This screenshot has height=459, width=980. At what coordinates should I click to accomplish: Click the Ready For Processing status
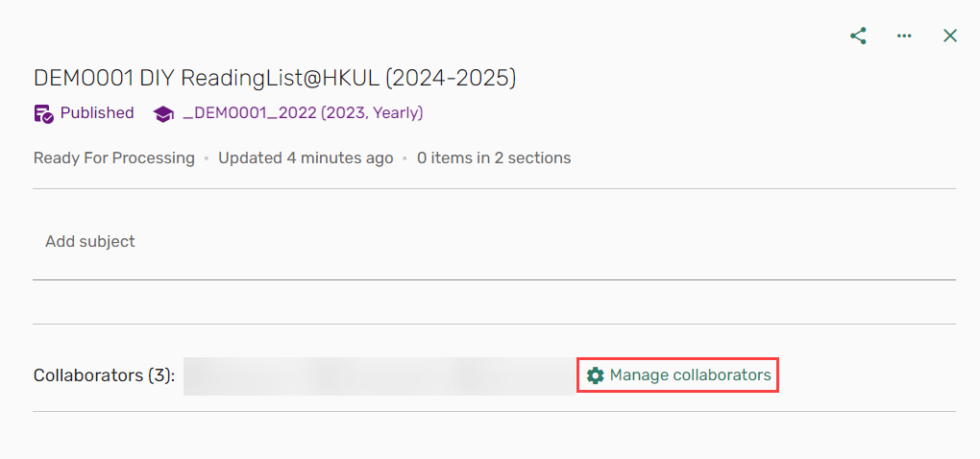(114, 157)
